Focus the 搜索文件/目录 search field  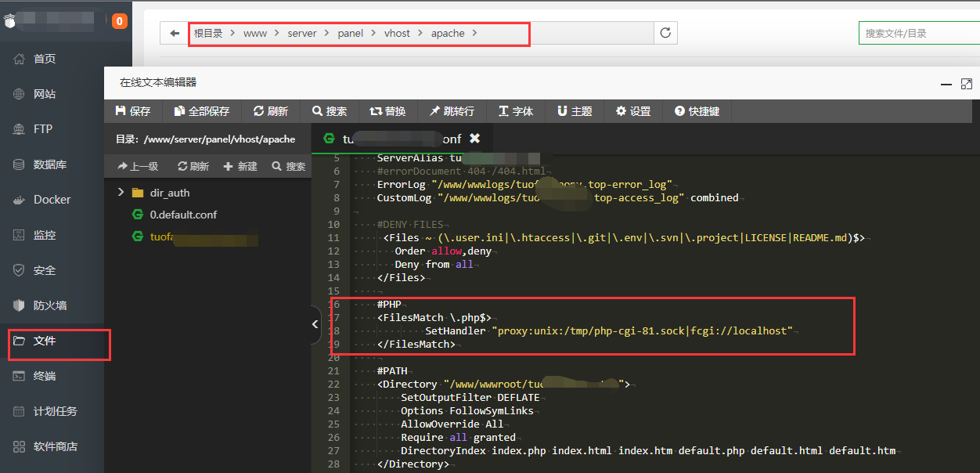click(x=919, y=33)
